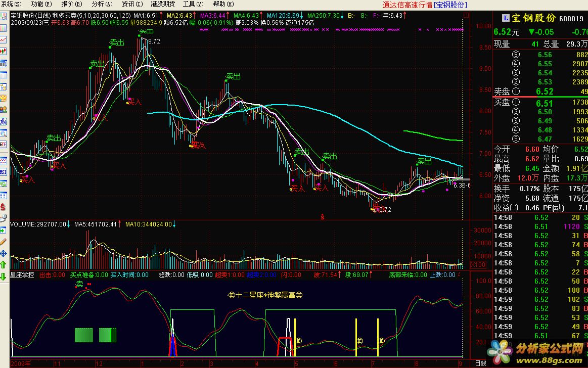Click the 通达信高速行情 title text
This screenshot has height=368, width=588.
[x=408, y=5]
